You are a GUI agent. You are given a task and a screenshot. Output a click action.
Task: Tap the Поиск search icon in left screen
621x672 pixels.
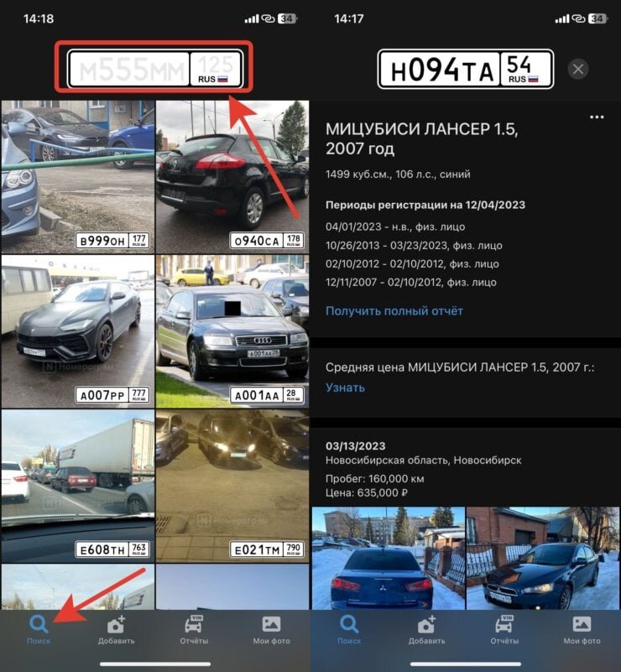coord(39,624)
